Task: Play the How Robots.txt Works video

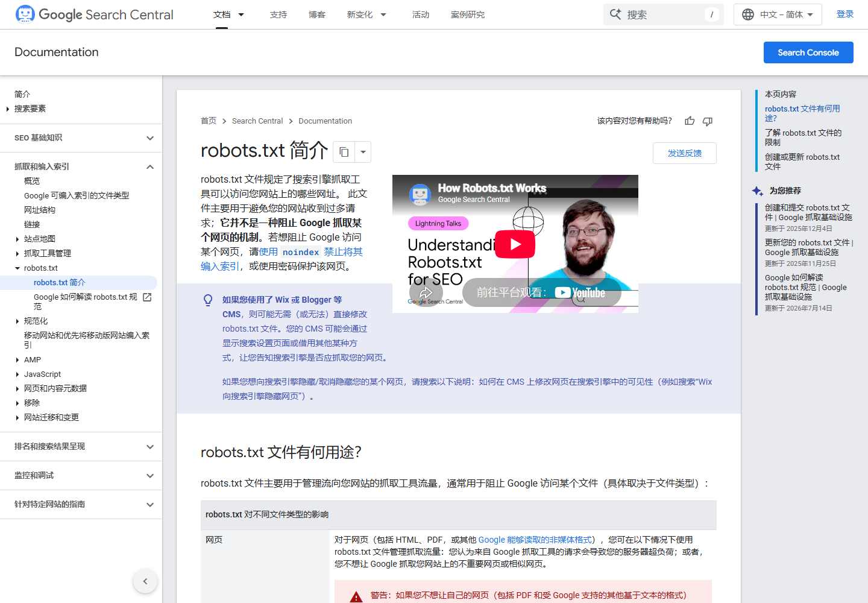Action: [x=515, y=244]
